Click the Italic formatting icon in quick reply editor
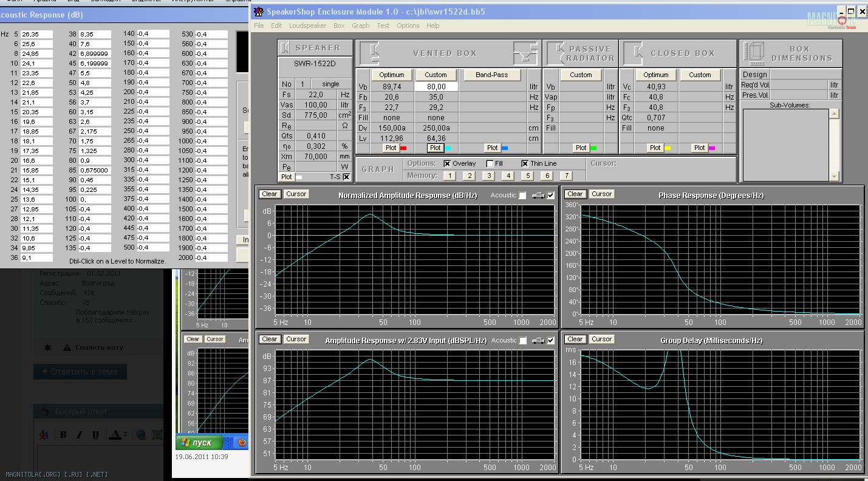 (79, 435)
